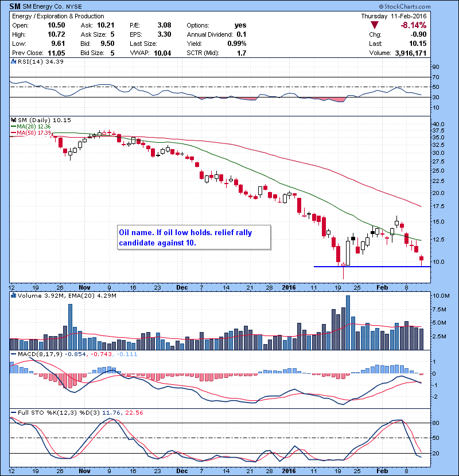This screenshot has height=476, width=459.
Task: Click the Prev Close value 11.05
Action: (56, 53)
